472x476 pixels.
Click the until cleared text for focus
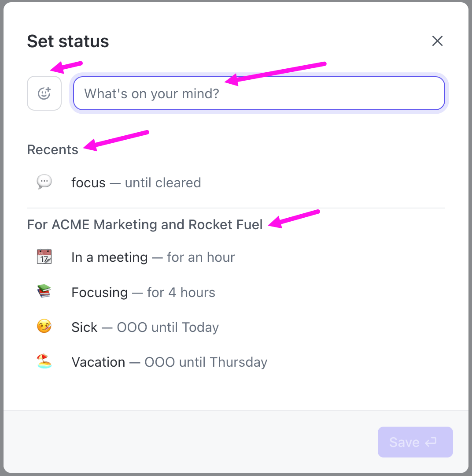tap(163, 182)
